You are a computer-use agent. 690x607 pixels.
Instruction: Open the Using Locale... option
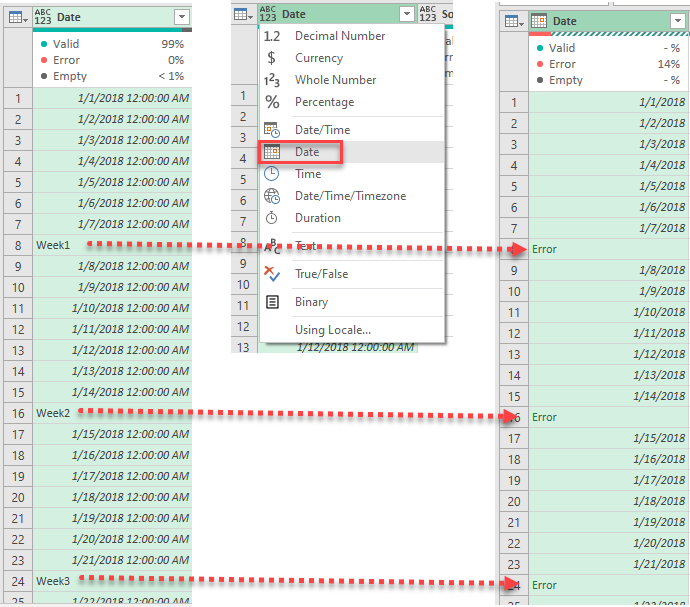[332, 330]
